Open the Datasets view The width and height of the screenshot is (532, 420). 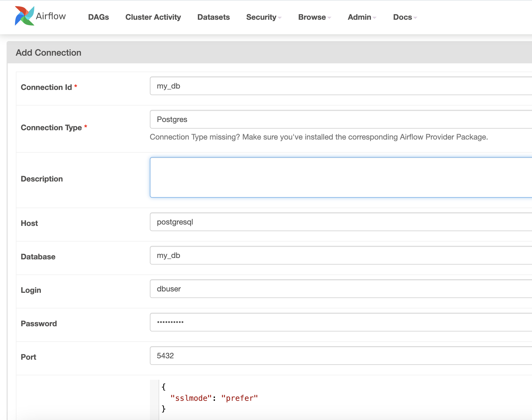pyautogui.click(x=213, y=17)
